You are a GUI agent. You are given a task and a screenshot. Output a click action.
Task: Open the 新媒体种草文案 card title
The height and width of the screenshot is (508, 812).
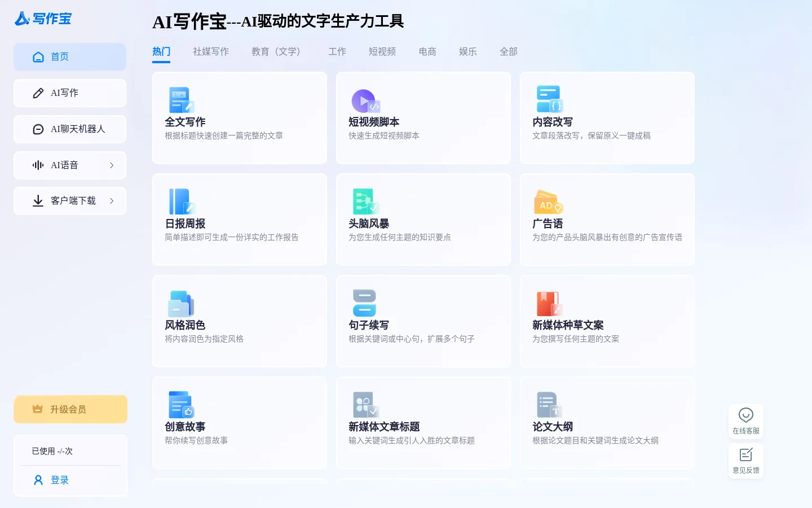click(568, 325)
